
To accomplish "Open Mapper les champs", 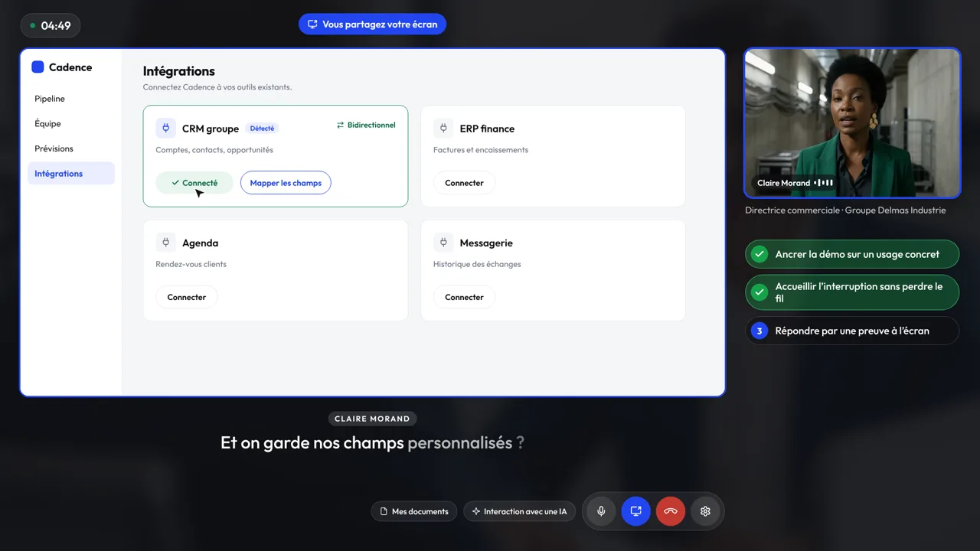I will (286, 183).
